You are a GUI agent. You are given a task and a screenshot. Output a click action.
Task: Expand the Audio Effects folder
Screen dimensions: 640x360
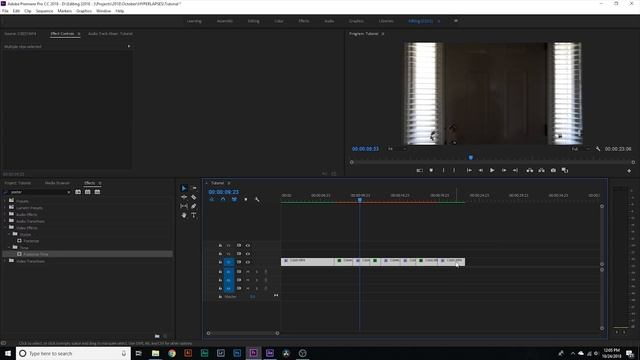(x=5, y=214)
